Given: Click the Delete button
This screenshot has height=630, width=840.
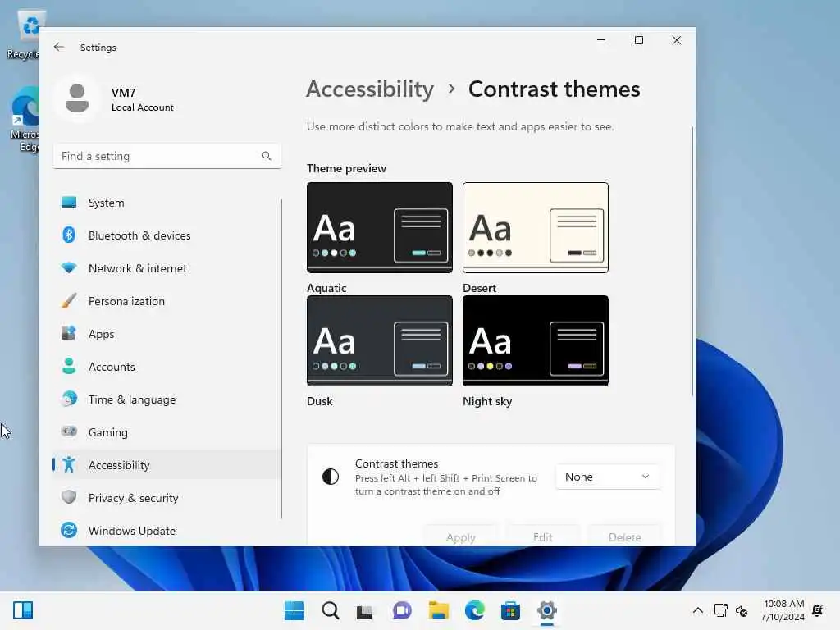Looking at the screenshot, I should click(624, 536).
